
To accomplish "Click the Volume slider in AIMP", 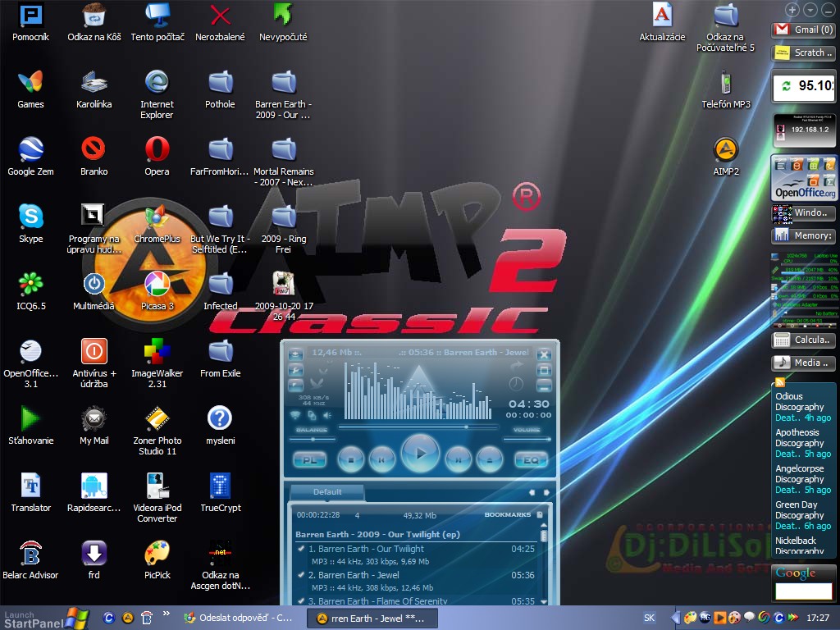I will coord(526,440).
